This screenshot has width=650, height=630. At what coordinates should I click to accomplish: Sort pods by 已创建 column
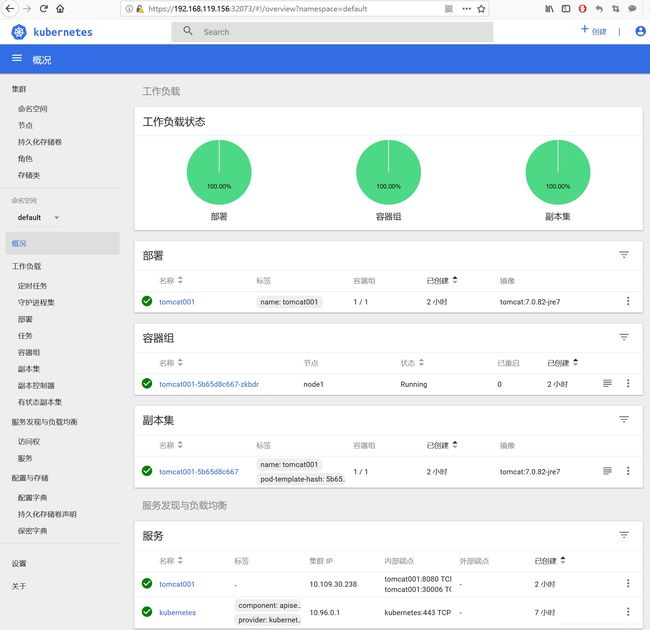[x=563, y=363]
